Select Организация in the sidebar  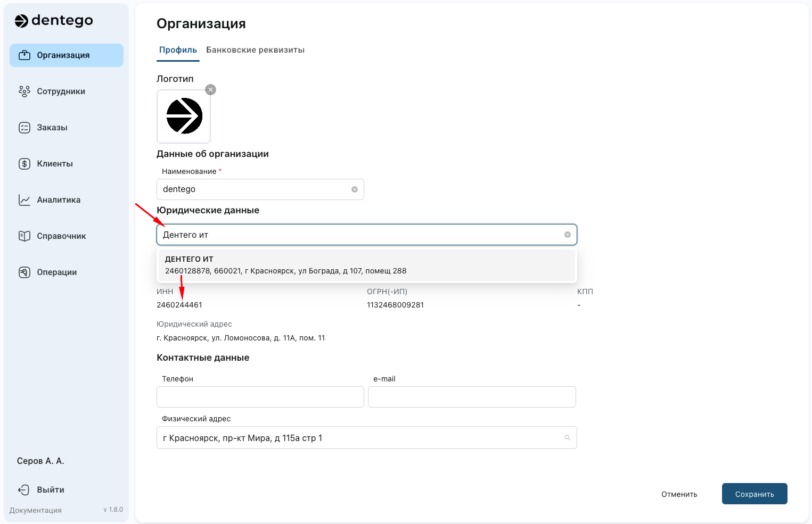63,55
